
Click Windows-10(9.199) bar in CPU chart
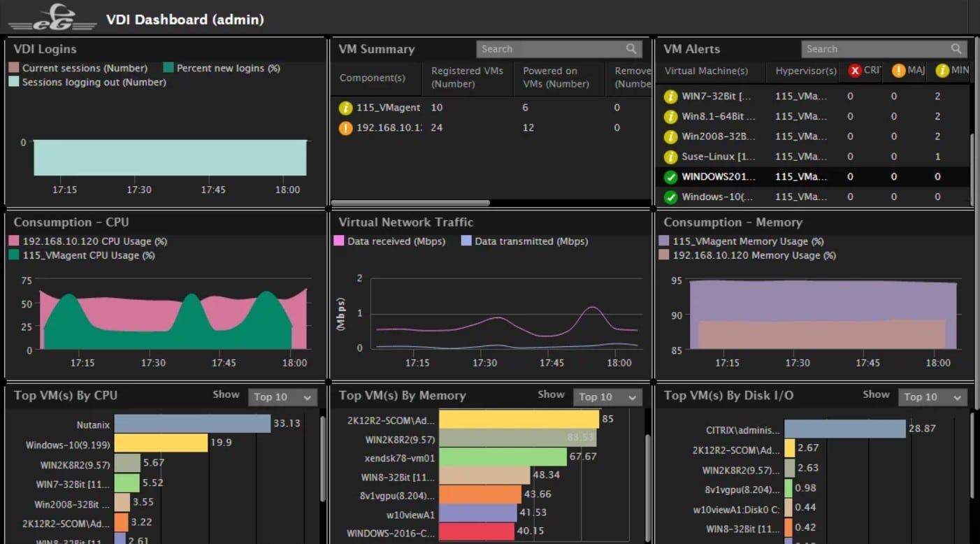point(161,443)
